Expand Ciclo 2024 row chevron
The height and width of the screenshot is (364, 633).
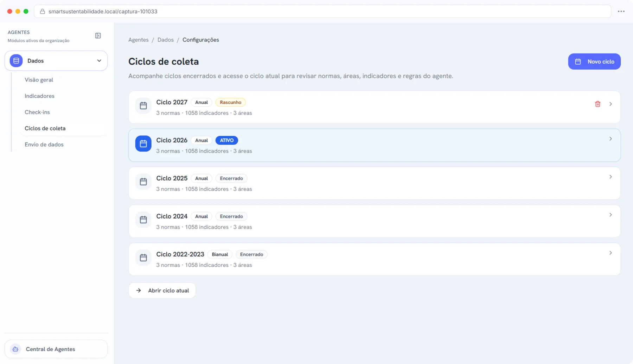[611, 215]
